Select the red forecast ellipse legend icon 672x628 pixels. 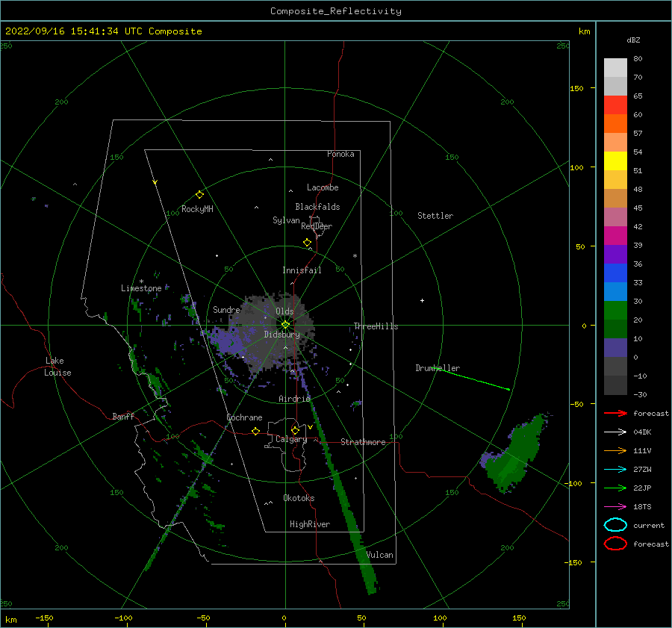(615, 544)
